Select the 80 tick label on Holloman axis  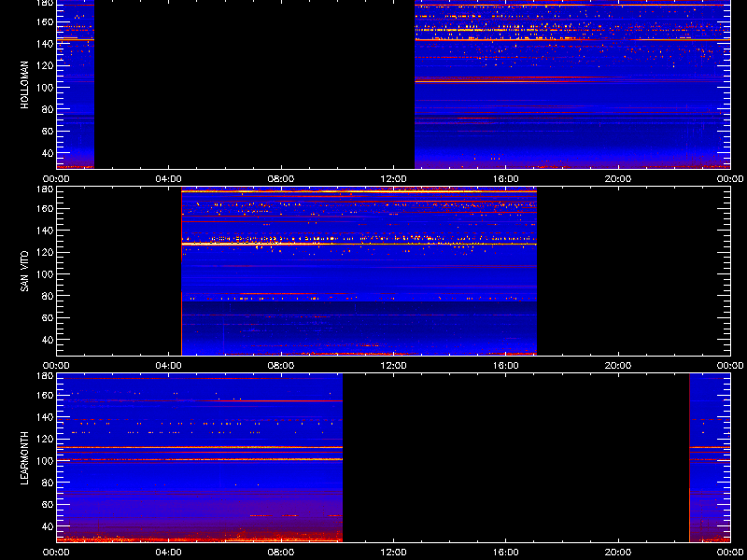pos(49,109)
